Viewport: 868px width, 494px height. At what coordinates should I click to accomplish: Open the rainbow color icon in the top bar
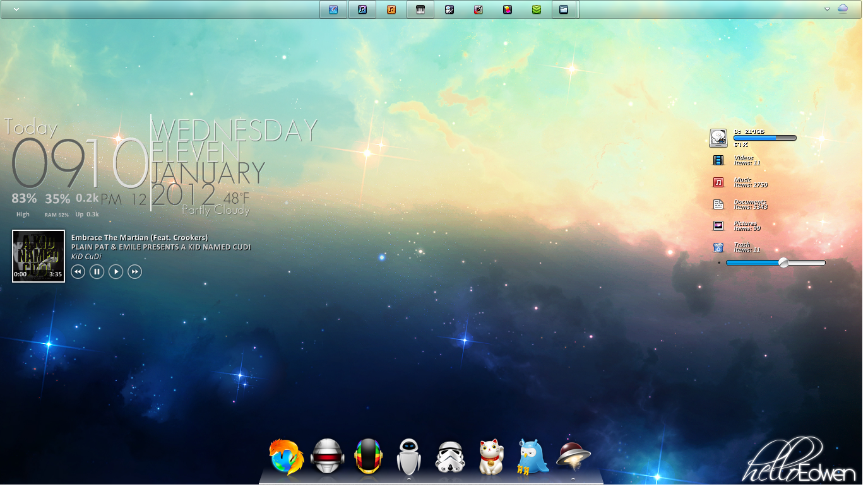click(508, 9)
